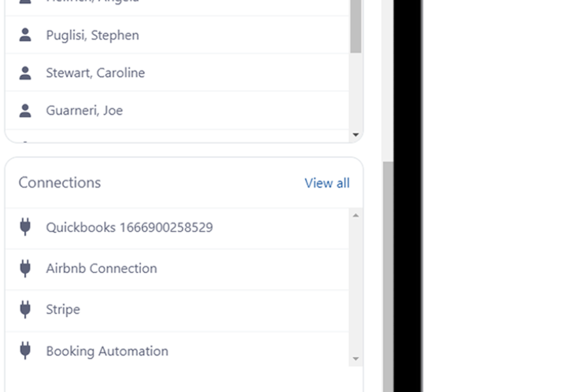This screenshot has width=588, height=392.
Task: Click plug icon beside Airbnb Connection
Action: [25, 268]
